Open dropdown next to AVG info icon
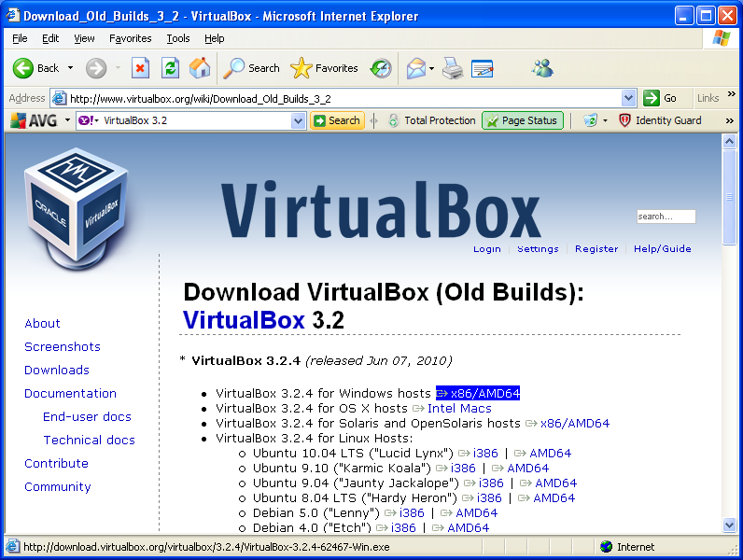Viewport: 743px width, 560px height. pos(605,120)
